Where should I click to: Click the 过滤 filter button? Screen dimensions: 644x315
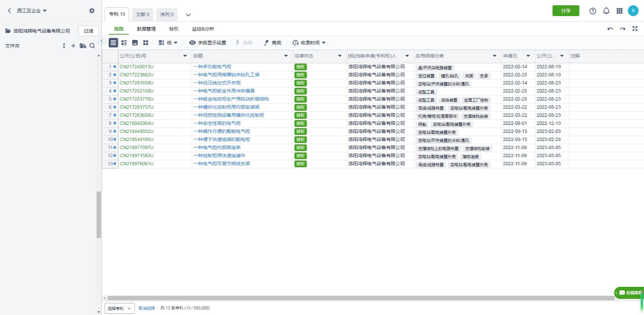(x=89, y=31)
